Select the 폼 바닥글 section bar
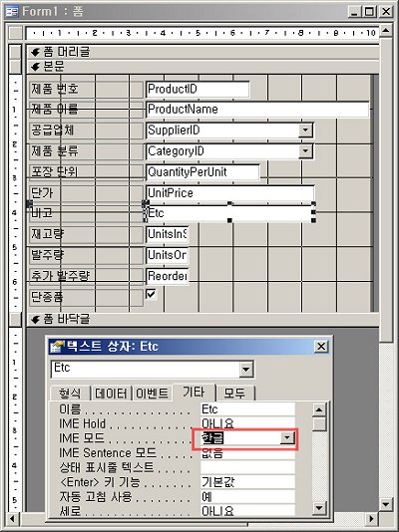Viewport: 399px width, 532px height. (x=202, y=319)
